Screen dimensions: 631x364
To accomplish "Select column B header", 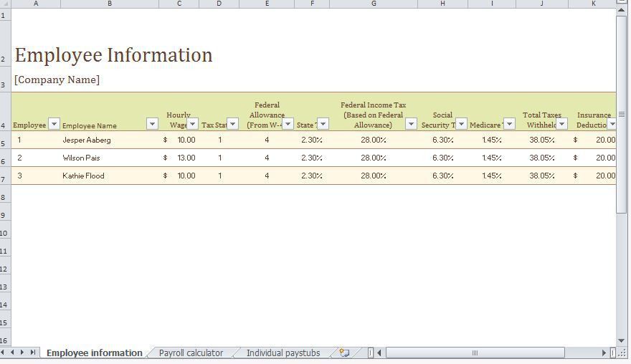I will coord(110,4).
